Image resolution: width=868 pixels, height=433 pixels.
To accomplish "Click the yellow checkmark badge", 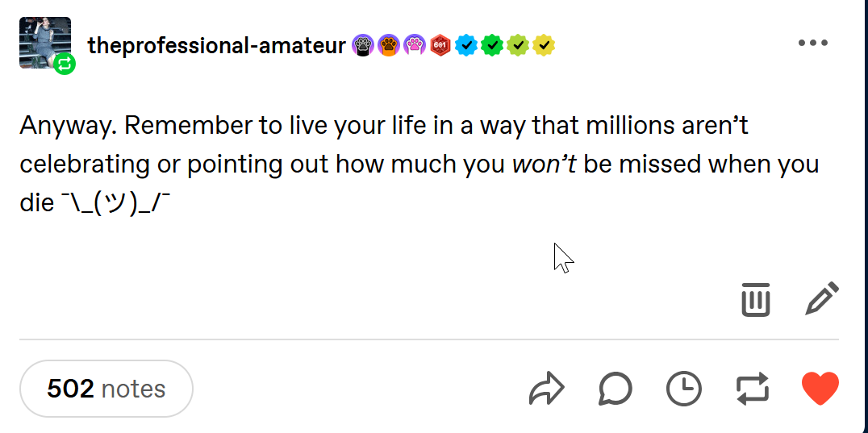I will pyautogui.click(x=544, y=46).
